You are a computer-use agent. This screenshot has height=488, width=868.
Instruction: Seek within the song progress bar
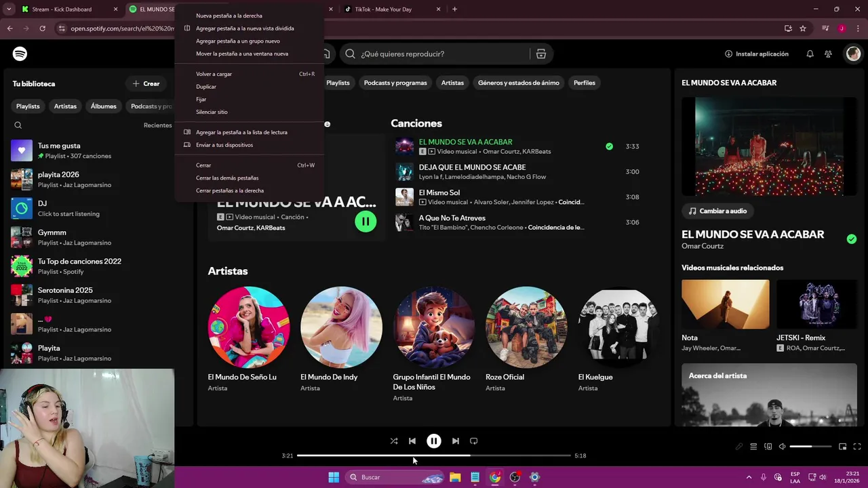(434, 455)
